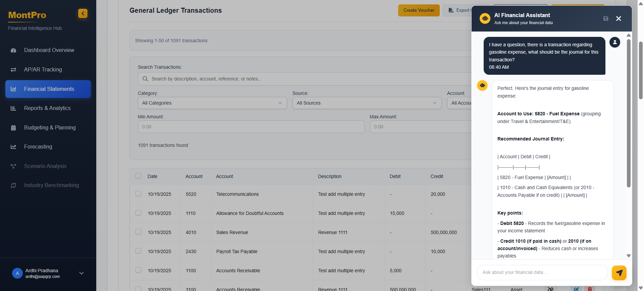Check the Telecommunications row checkbox
Screen dimensions: 644x291
tap(138, 193)
